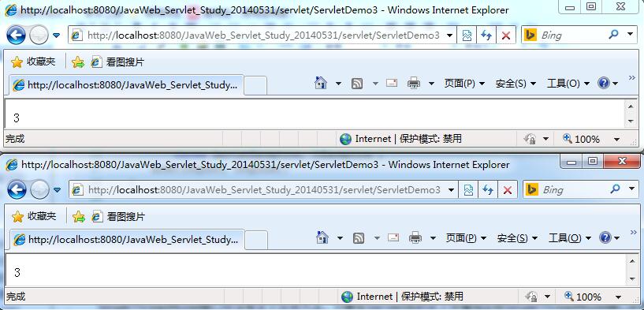Stop loading in top window
The height and width of the screenshot is (310, 644).
click(506, 35)
